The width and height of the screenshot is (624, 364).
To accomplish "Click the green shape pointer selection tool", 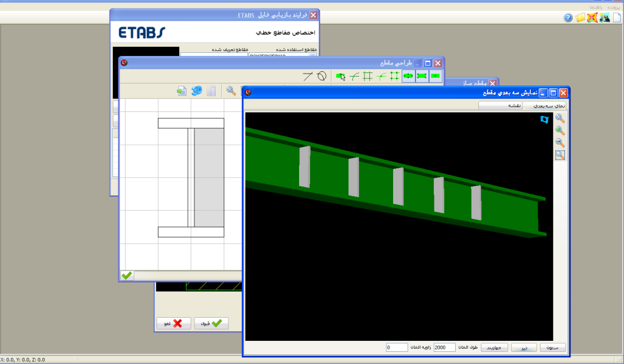I will pyautogui.click(x=341, y=76).
